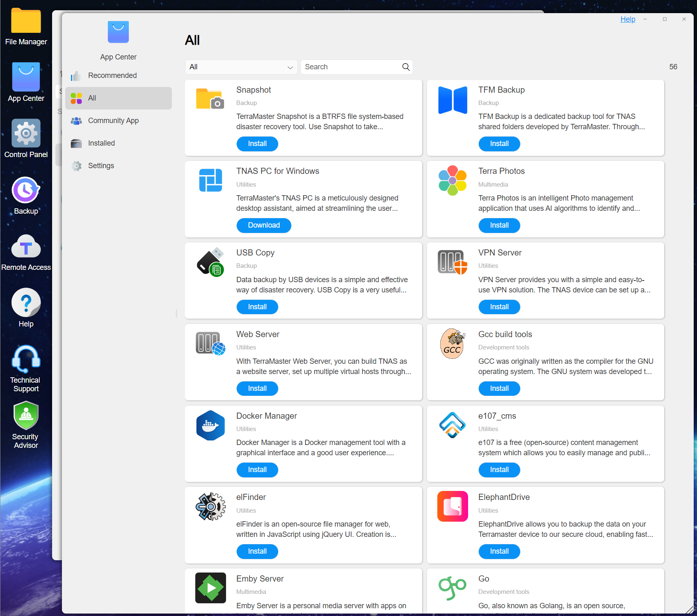Click the Web Server app icon

pyautogui.click(x=210, y=343)
